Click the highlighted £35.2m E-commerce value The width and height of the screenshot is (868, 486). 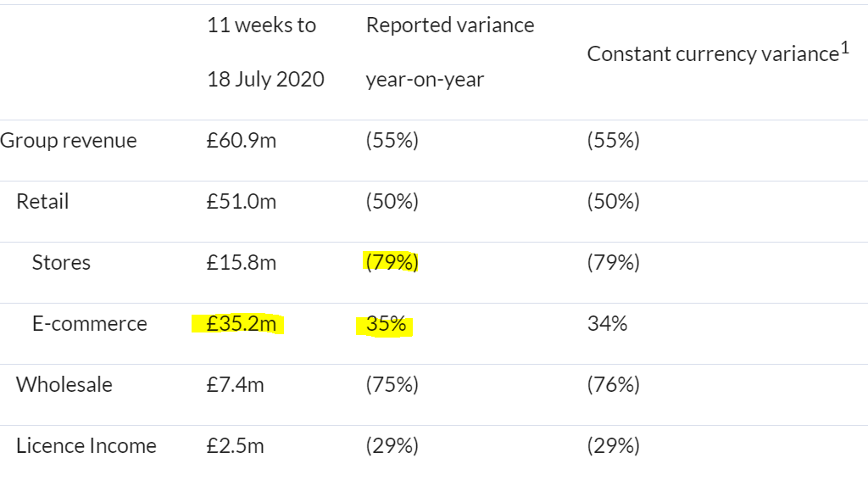pyautogui.click(x=242, y=324)
